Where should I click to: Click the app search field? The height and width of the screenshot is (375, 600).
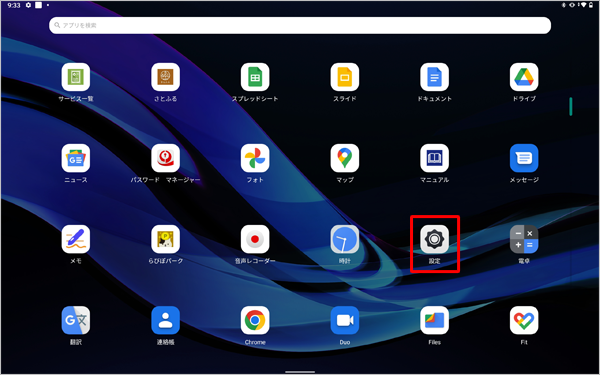(x=300, y=25)
